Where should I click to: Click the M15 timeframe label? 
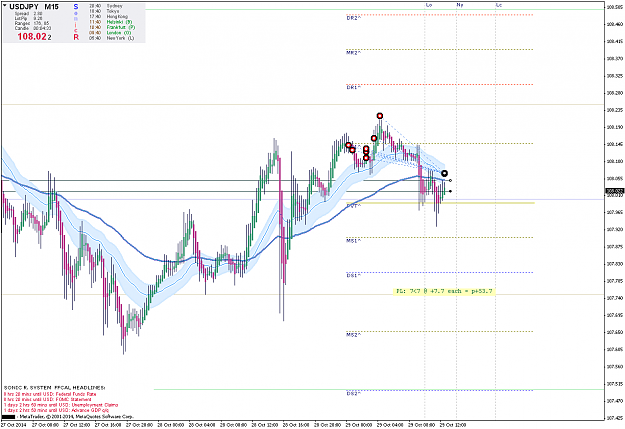point(51,7)
